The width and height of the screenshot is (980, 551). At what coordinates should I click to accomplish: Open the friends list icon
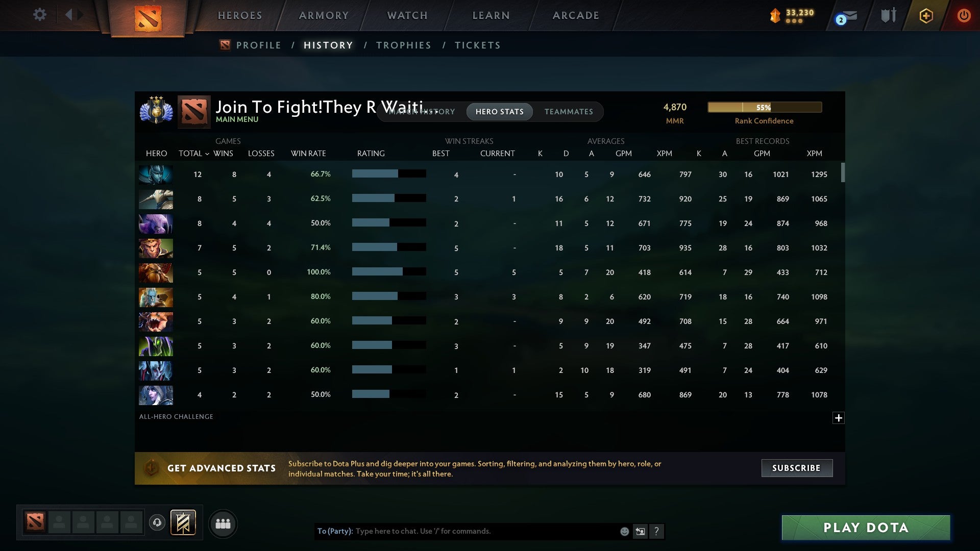223,523
